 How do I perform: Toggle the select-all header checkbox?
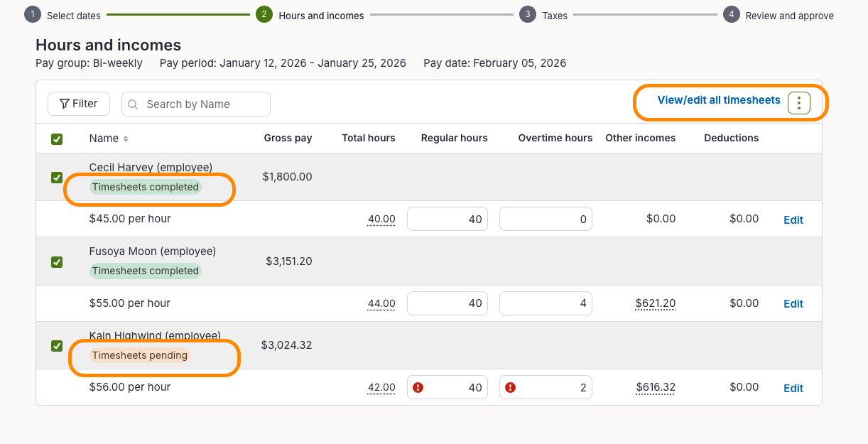(x=57, y=139)
